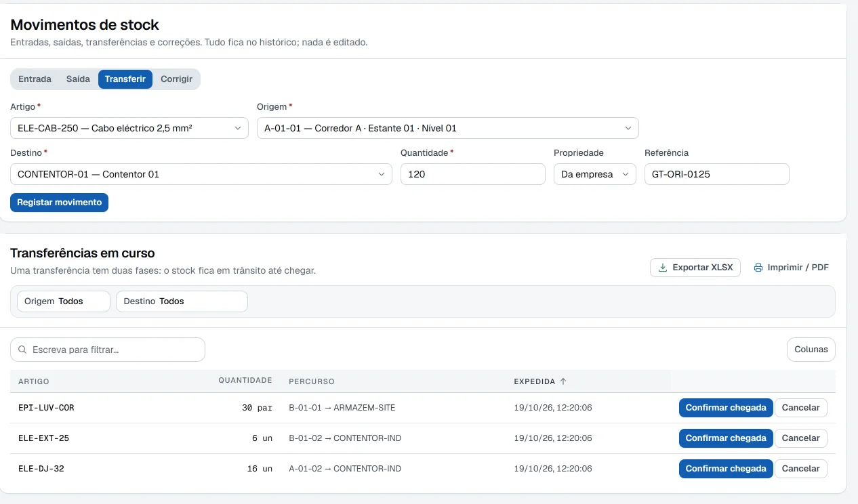Cancel the ELE-EXT-25 transfer
This screenshot has width=858, height=504.
point(801,438)
